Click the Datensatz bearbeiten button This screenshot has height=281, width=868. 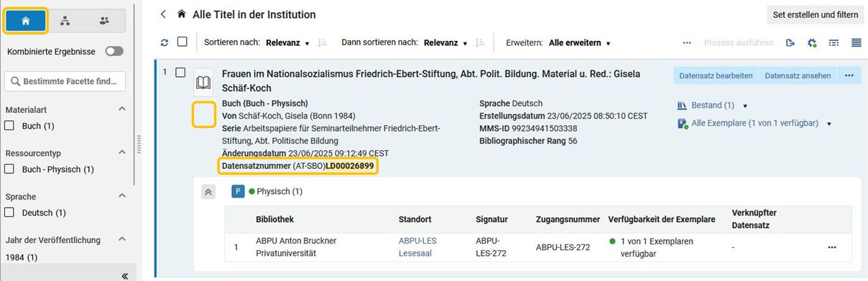(716, 75)
